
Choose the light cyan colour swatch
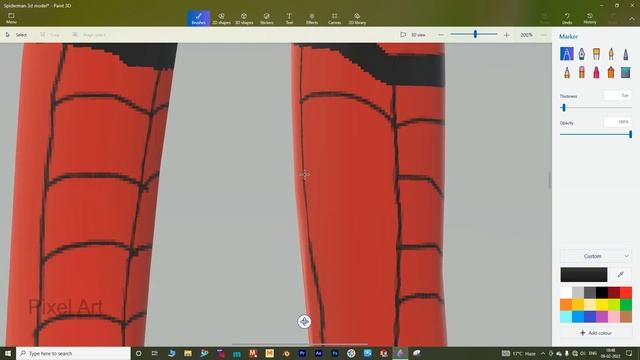[x=566, y=316]
